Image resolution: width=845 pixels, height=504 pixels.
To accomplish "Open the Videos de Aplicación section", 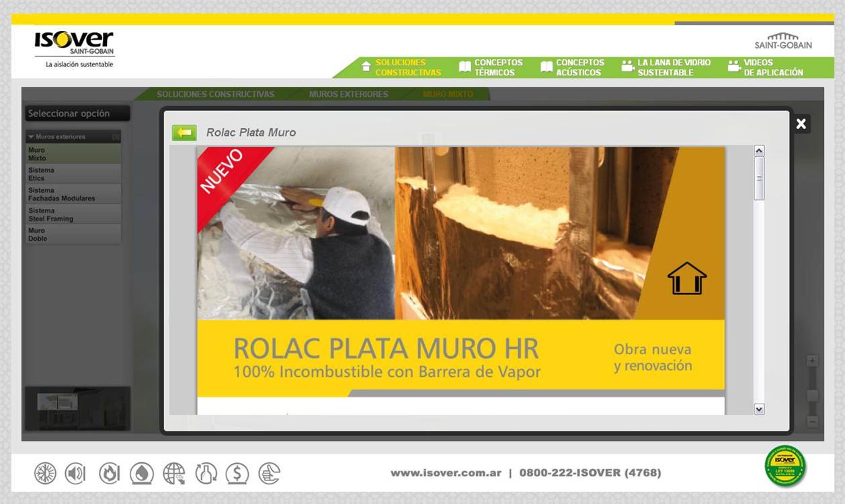I will pyautogui.click(x=765, y=67).
